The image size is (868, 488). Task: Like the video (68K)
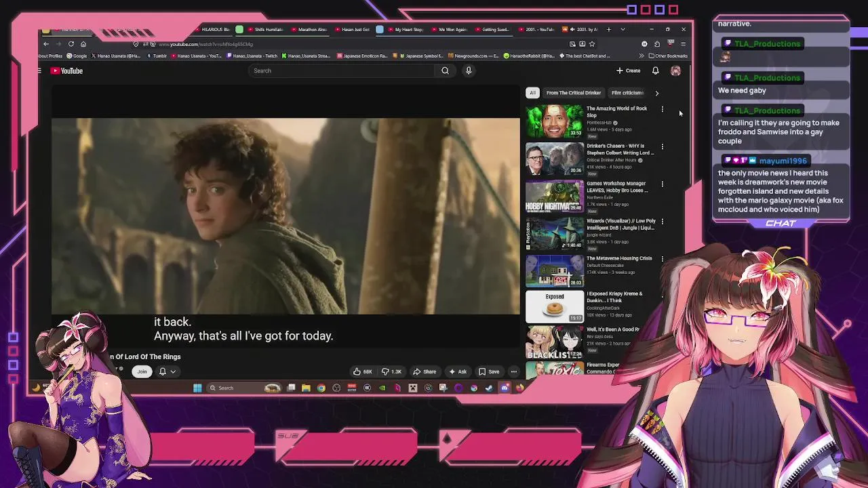[x=363, y=371]
